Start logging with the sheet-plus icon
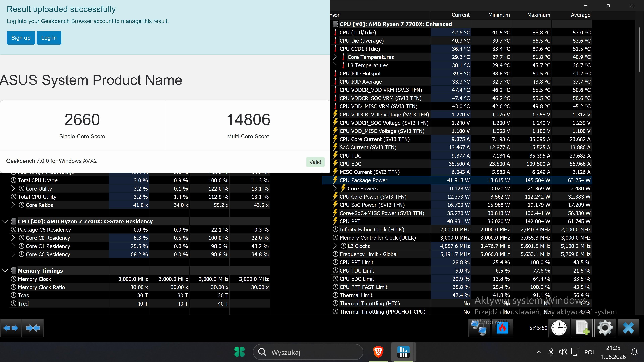Image resolution: width=644 pixels, height=362 pixels. tap(582, 328)
